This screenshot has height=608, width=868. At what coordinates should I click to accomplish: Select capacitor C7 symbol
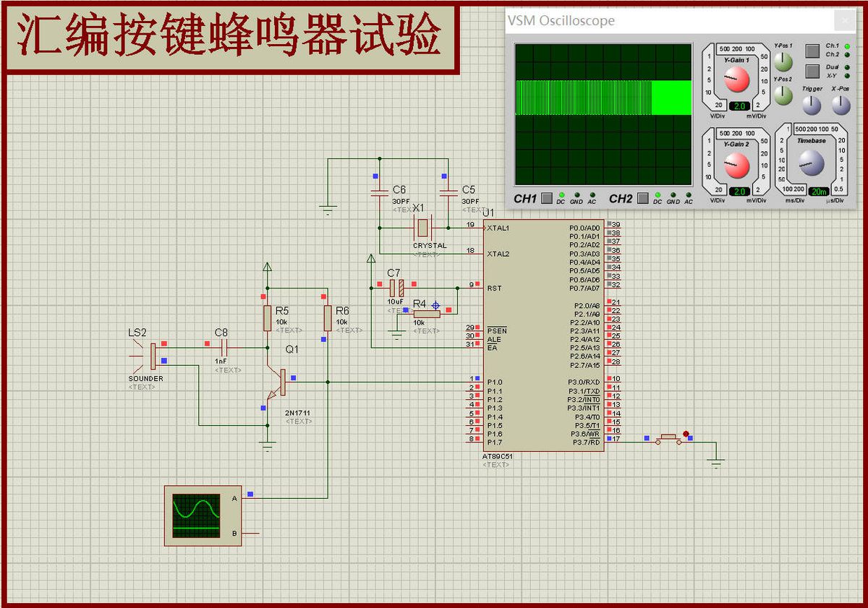pyautogui.click(x=396, y=288)
